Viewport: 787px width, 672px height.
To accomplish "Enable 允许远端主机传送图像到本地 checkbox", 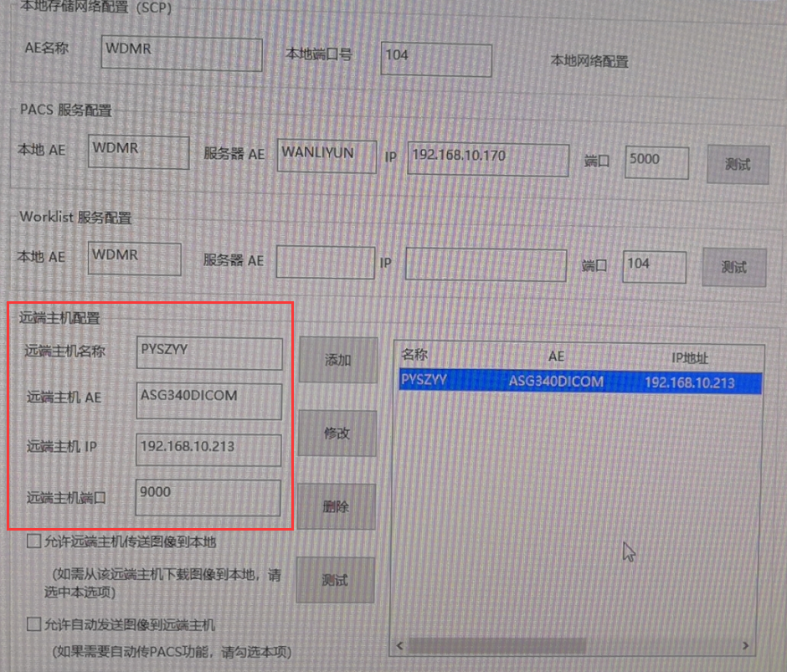I will [34, 541].
